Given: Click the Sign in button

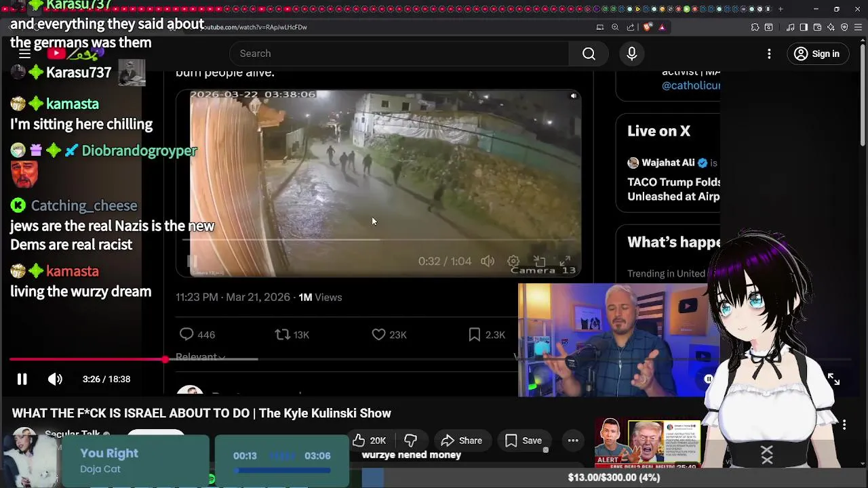Looking at the screenshot, I should 817,54.
